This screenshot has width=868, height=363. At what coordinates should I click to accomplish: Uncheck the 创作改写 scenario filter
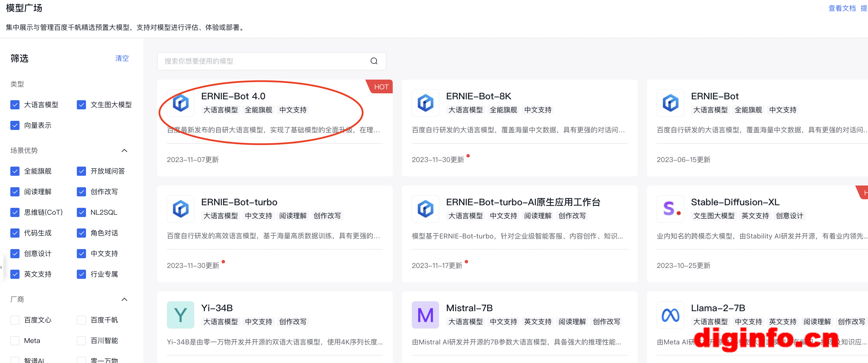point(81,192)
